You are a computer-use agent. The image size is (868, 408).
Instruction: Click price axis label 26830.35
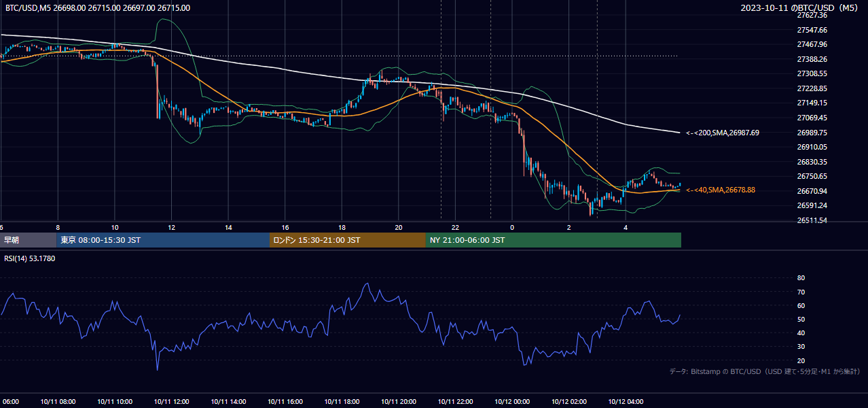pyautogui.click(x=812, y=162)
